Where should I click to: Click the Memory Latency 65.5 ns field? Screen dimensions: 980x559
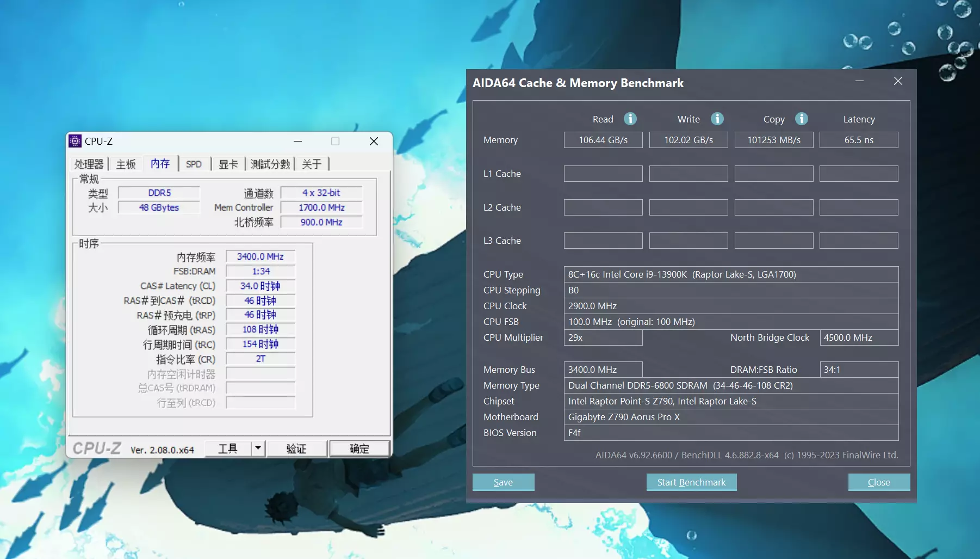(x=859, y=140)
